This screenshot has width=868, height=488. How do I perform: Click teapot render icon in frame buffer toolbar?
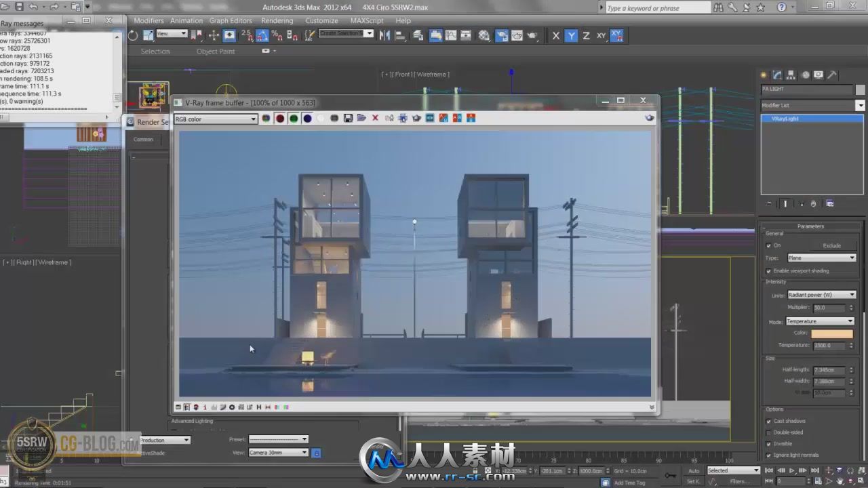(416, 119)
